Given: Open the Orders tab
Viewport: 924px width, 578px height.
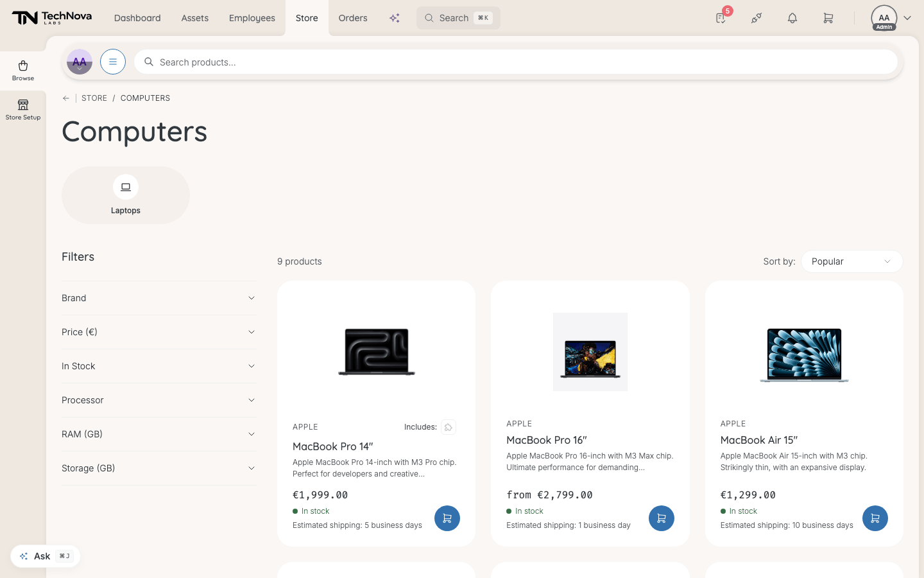Looking at the screenshot, I should coord(353,18).
